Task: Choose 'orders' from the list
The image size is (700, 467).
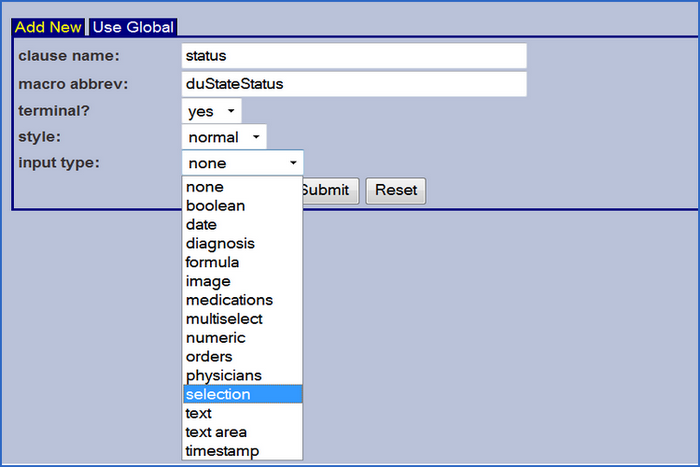Action: click(x=242, y=356)
